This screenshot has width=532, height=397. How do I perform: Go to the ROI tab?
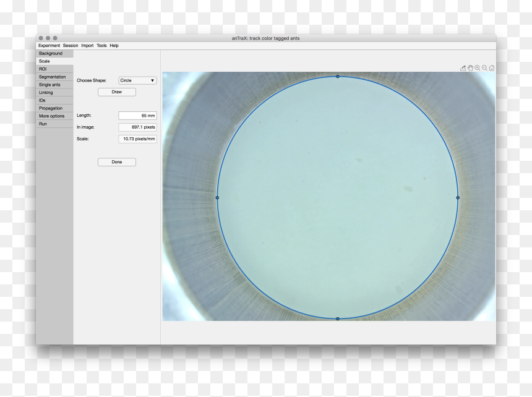click(x=54, y=69)
